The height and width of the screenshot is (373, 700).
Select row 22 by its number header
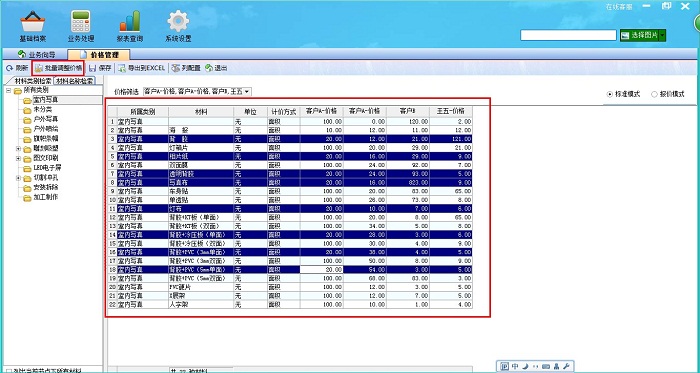pyautogui.click(x=112, y=305)
